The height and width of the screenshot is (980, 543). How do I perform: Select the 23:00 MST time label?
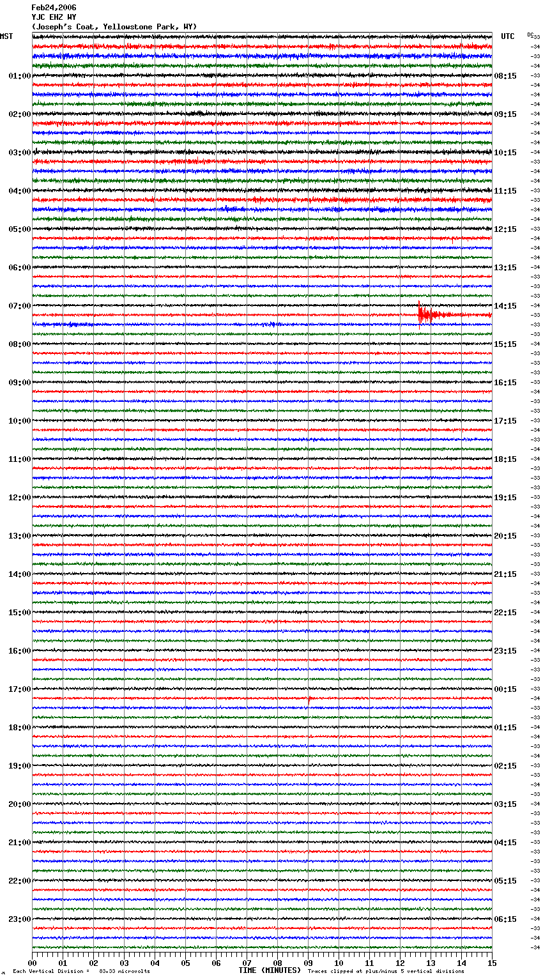pos(20,919)
